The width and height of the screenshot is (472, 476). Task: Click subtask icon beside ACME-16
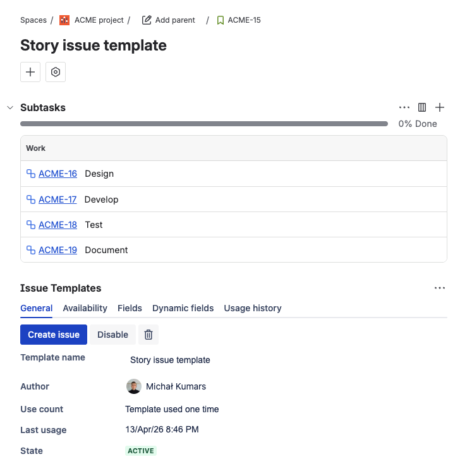[x=31, y=174]
